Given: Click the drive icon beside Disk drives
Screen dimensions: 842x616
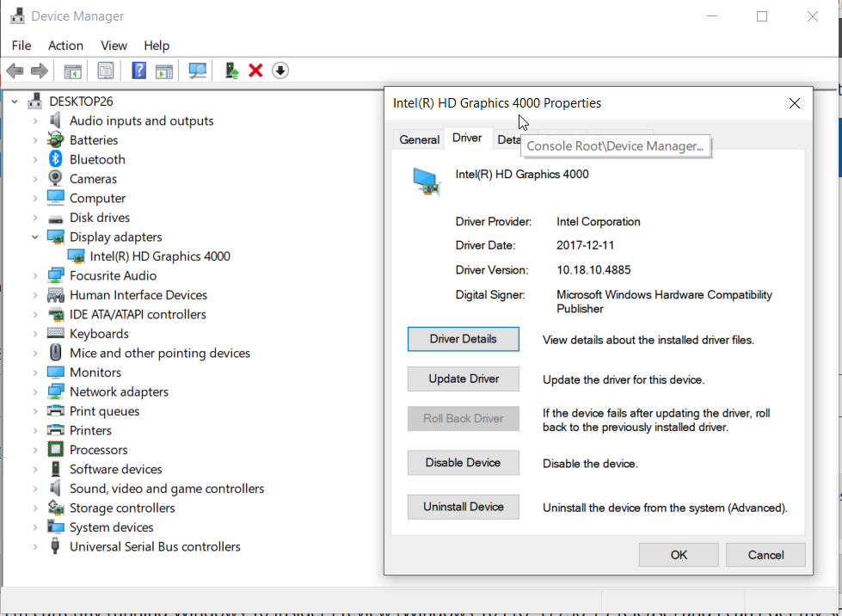Looking at the screenshot, I should pyautogui.click(x=55, y=218).
